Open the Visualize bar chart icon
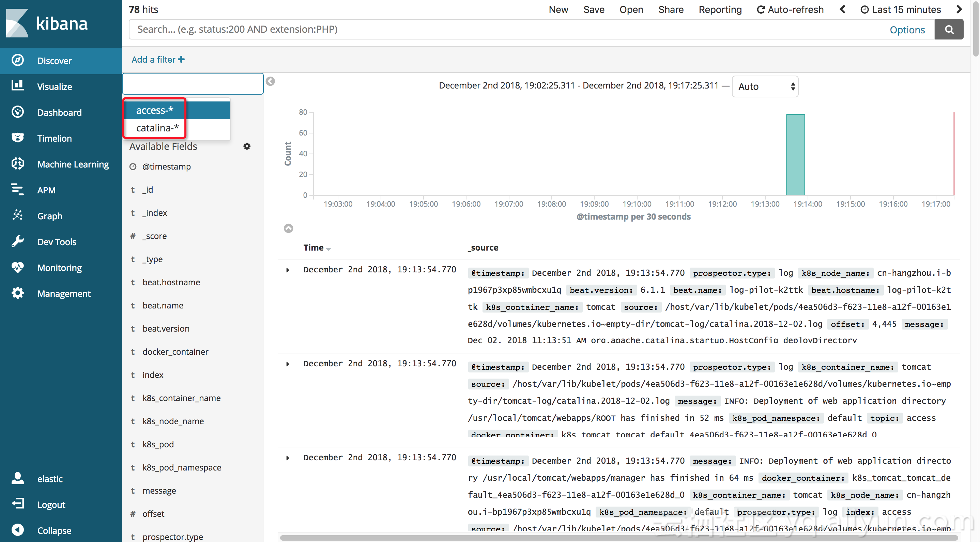The width and height of the screenshot is (980, 542). [17, 85]
